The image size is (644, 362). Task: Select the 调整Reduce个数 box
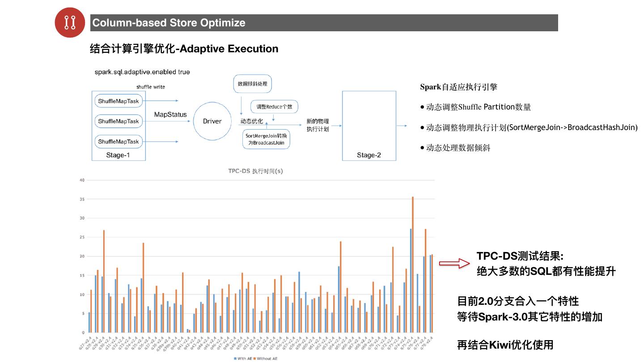pyautogui.click(x=274, y=107)
